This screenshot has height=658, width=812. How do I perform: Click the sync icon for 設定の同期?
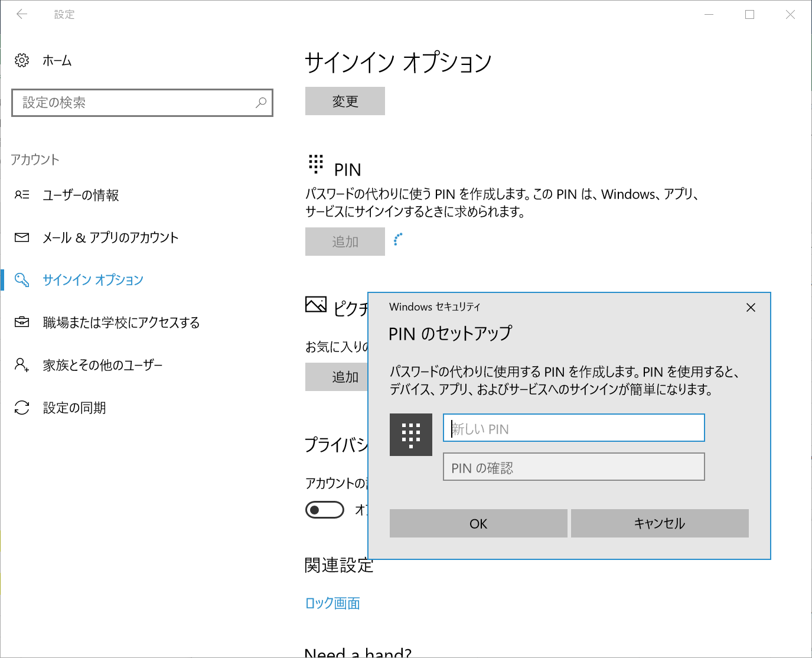point(22,407)
